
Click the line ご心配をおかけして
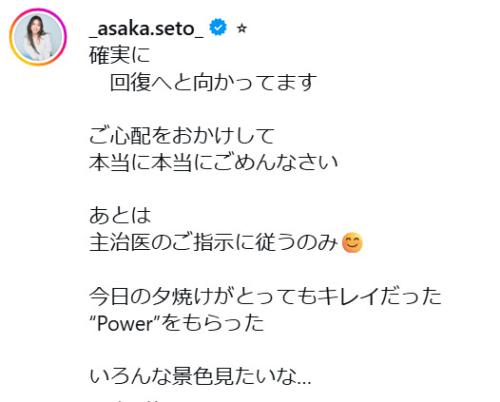point(182,136)
